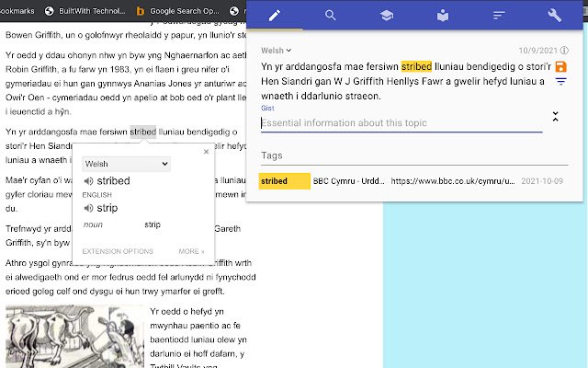This screenshot has height=368, width=588.
Task: Click the BBC Cymru source title
Action: [x=349, y=181]
